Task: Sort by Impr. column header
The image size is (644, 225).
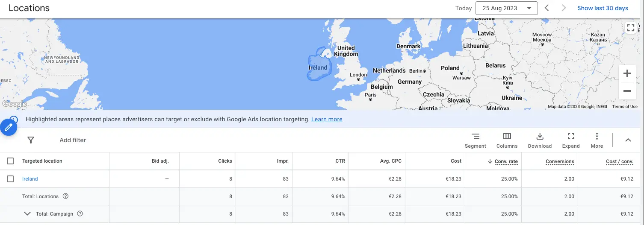Action: click(283, 161)
